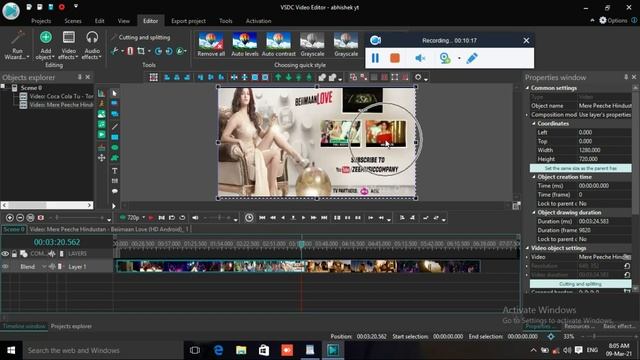Image resolution: width=640 pixels, height=360 pixels.
Task: Collapse Object creation time section
Action: click(x=534, y=177)
